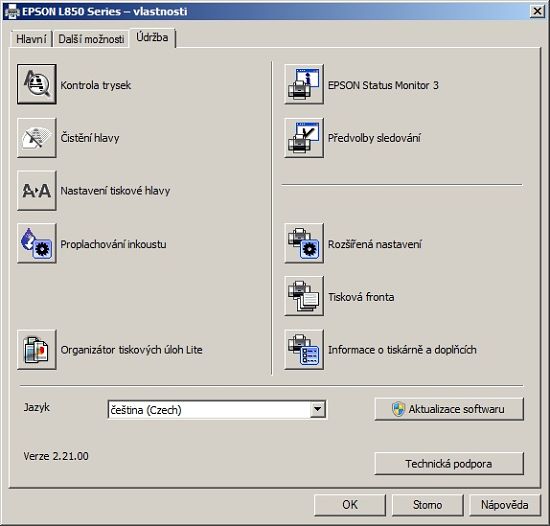Click the Proplachování inkoustu label text
This screenshot has height=526, width=550.
coord(113,244)
